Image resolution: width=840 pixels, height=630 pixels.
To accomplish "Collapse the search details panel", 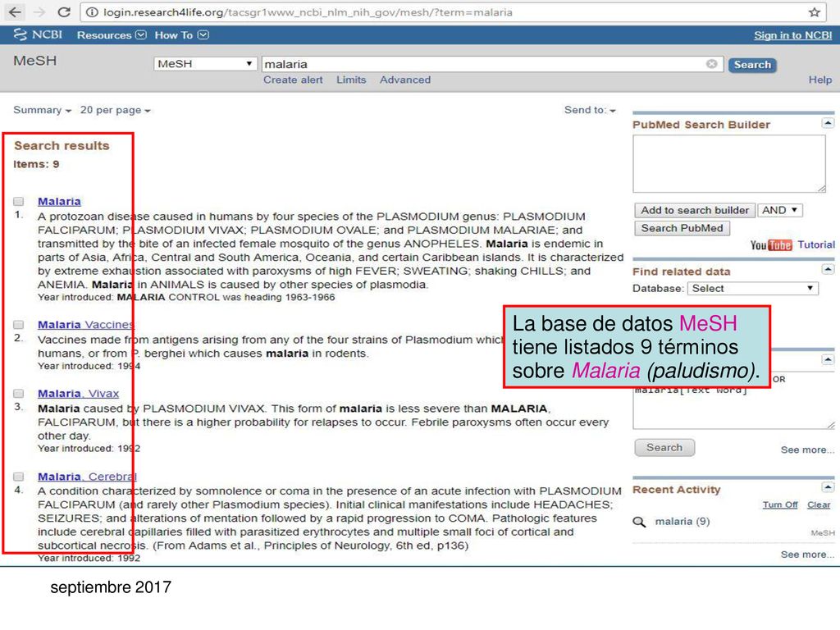I will point(828,359).
